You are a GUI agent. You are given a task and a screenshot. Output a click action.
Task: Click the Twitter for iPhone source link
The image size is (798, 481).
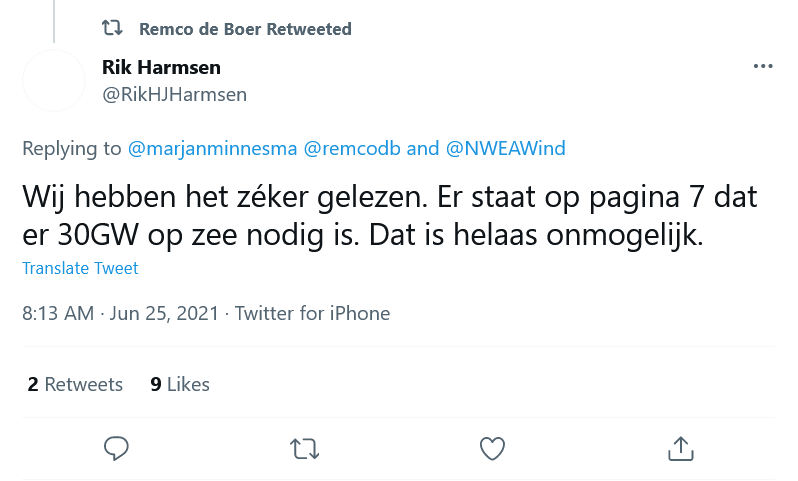tap(312, 313)
